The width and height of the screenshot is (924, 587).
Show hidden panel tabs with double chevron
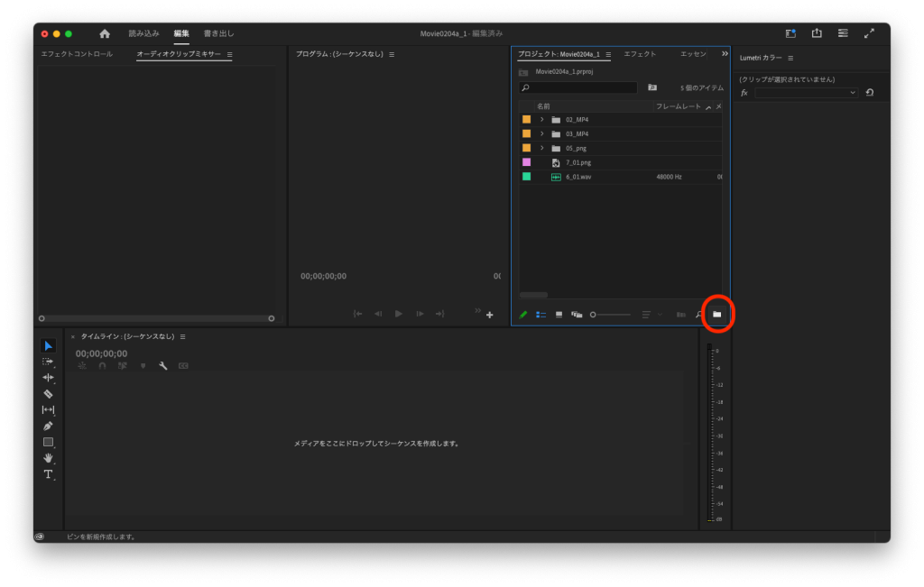(725, 54)
